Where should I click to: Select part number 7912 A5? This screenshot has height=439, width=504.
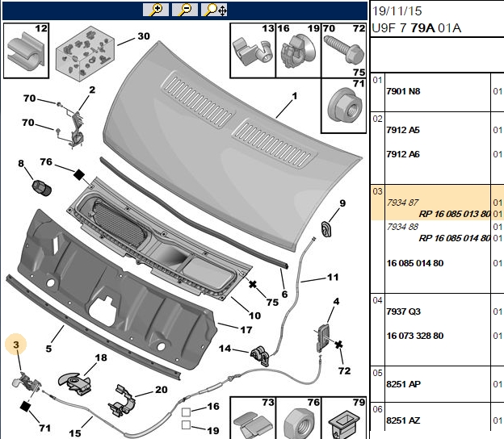[x=403, y=130]
